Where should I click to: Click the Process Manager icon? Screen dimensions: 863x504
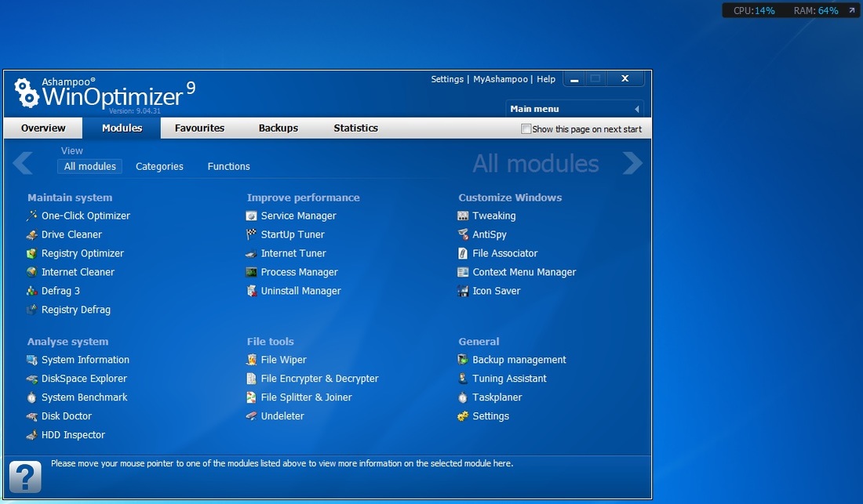point(252,272)
